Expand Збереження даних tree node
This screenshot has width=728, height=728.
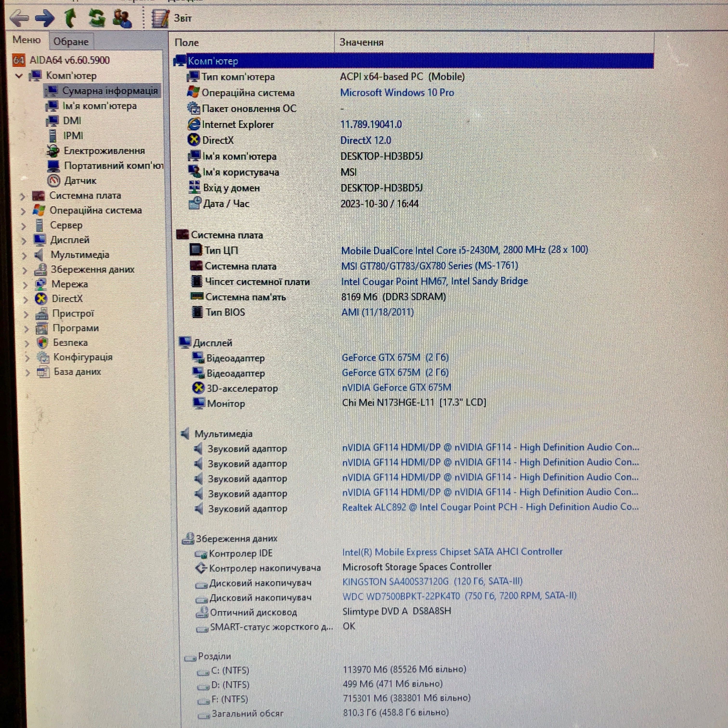click(x=25, y=270)
